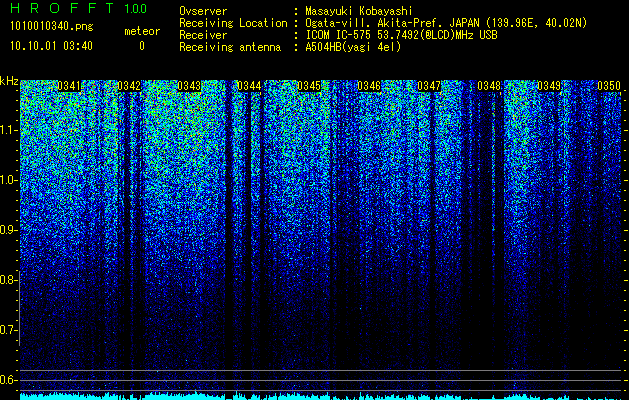Click the 0347 time marker
This screenshot has height=400, width=629.
click(x=429, y=86)
